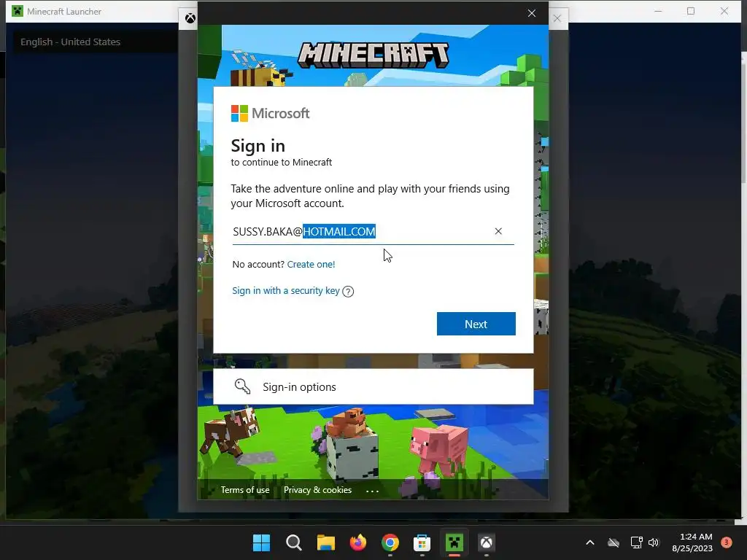Launch Firefox from taskbar
747x560 pixels.
[x=357, y=542]
